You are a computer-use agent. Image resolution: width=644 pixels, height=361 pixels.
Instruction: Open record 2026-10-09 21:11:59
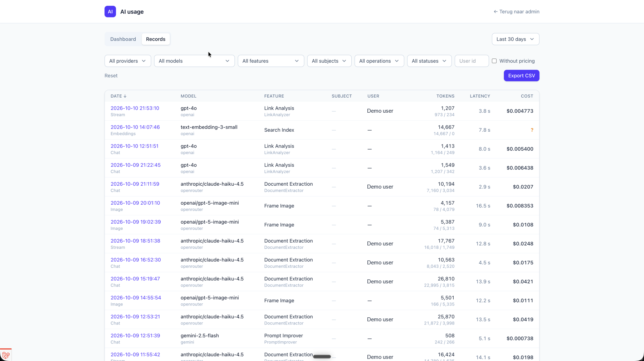click(135, 184)
